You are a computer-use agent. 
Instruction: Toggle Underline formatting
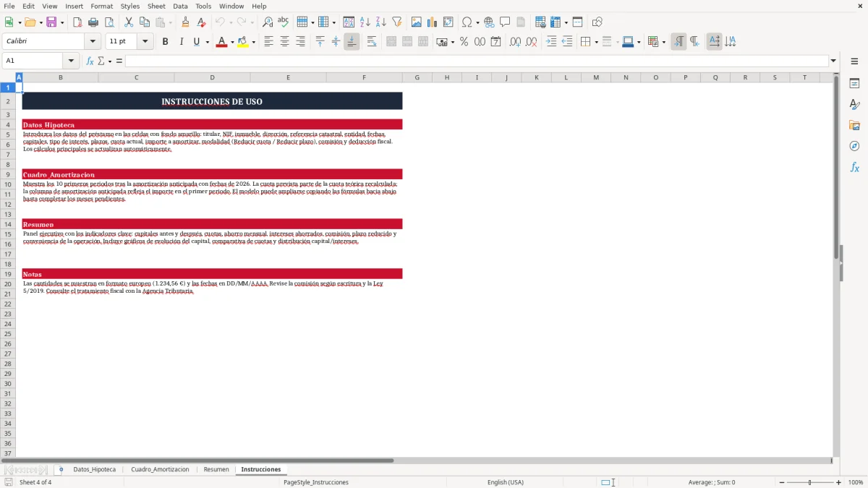click(196, 42)
